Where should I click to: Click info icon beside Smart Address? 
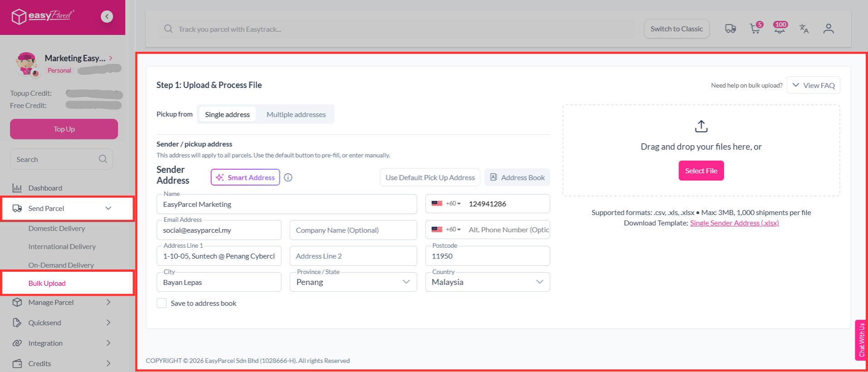pyautogui.click(x=288, y=177)
